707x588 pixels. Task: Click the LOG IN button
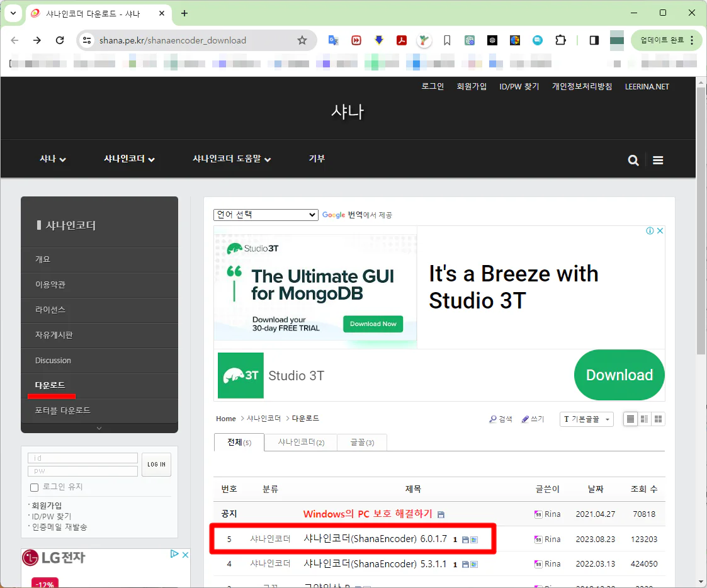[x=157, y=465]
